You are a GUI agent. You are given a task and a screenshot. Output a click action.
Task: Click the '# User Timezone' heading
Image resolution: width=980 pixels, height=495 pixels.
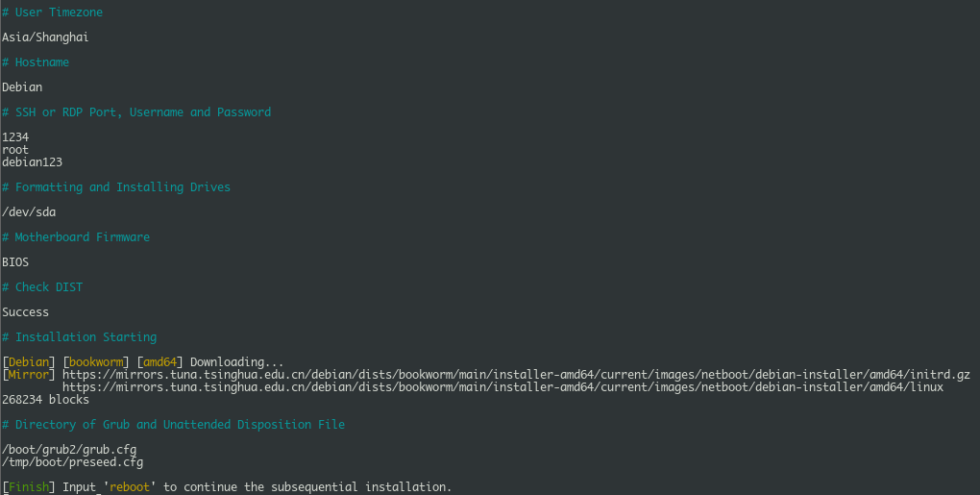point(52,12)
